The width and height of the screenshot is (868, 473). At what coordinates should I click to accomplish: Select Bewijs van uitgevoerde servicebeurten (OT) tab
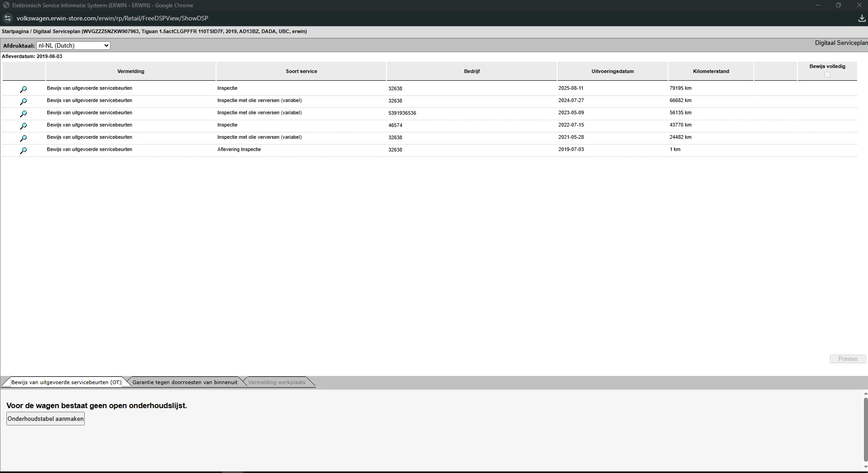(x=66, y=382)
